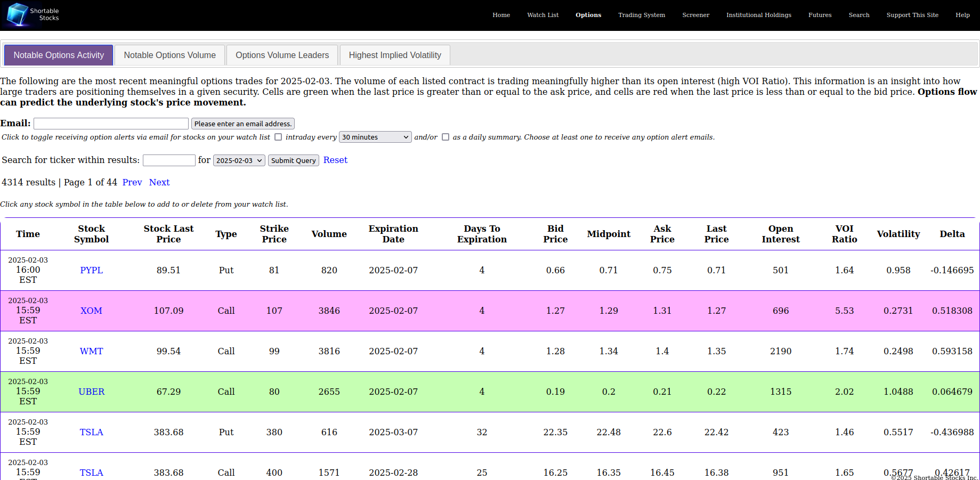
Task: Focus the ticker search input field
Action: (169, 160)
